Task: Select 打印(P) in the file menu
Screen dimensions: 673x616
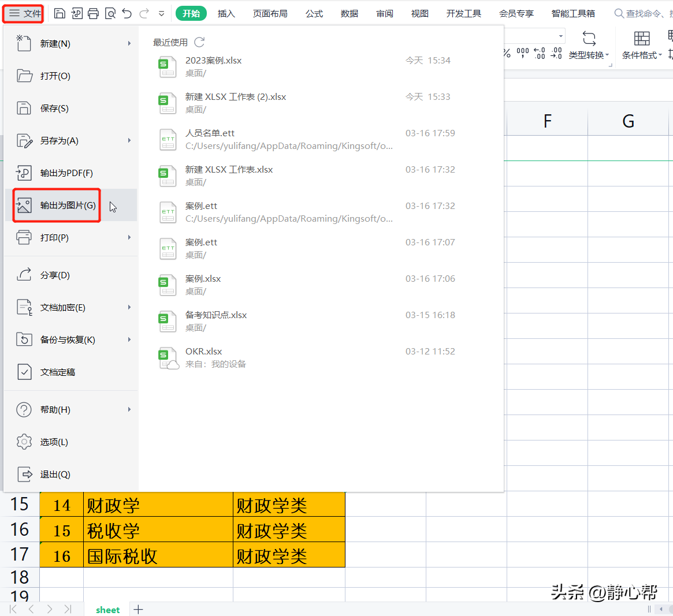Action: pyautogui.click(x=71, y=238)
